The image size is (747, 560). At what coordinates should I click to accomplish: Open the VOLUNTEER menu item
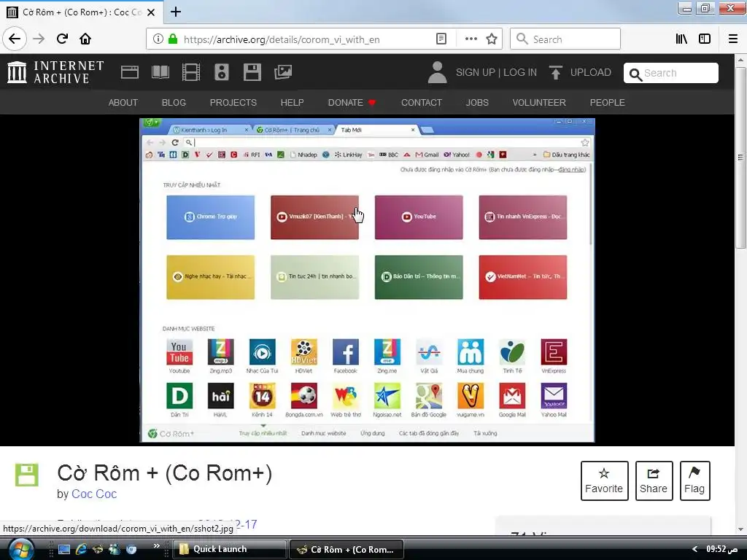pos(539,102)
